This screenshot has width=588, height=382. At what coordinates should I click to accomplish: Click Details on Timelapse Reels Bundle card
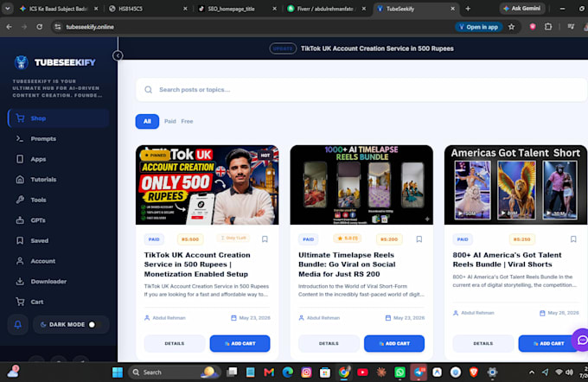[329, 343]
